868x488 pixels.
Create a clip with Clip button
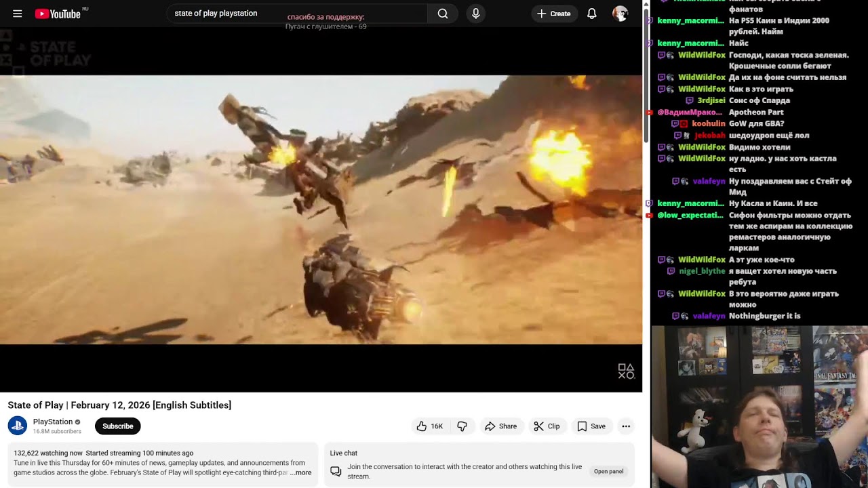click(x=547, y=426)
